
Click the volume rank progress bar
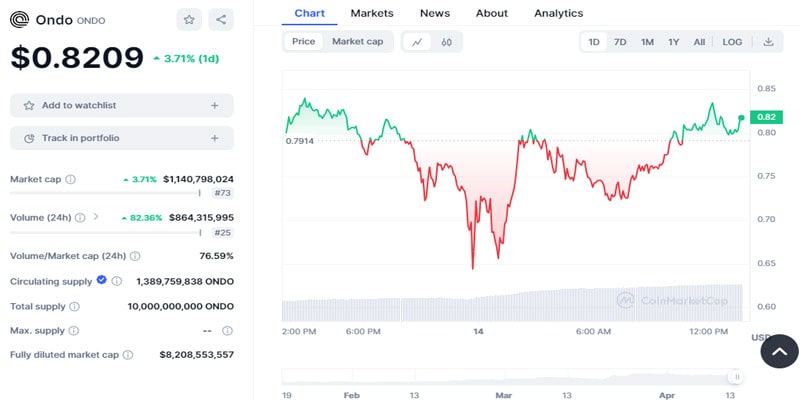pos(105,233)
